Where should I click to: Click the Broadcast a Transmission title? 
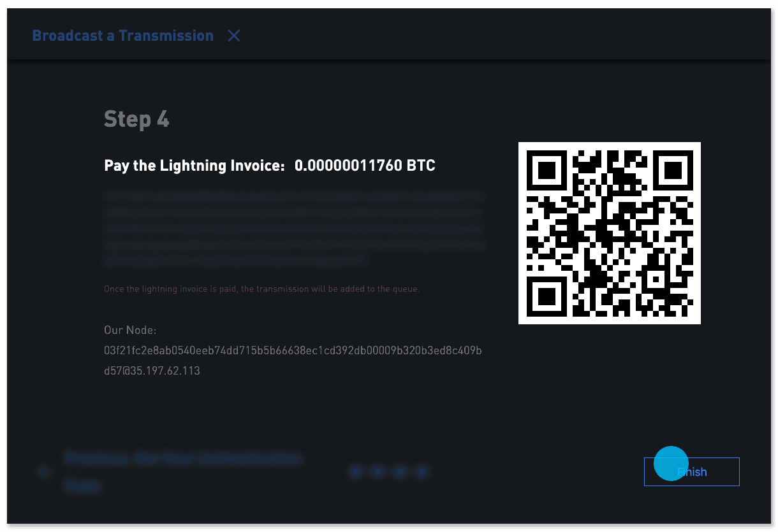122,36
